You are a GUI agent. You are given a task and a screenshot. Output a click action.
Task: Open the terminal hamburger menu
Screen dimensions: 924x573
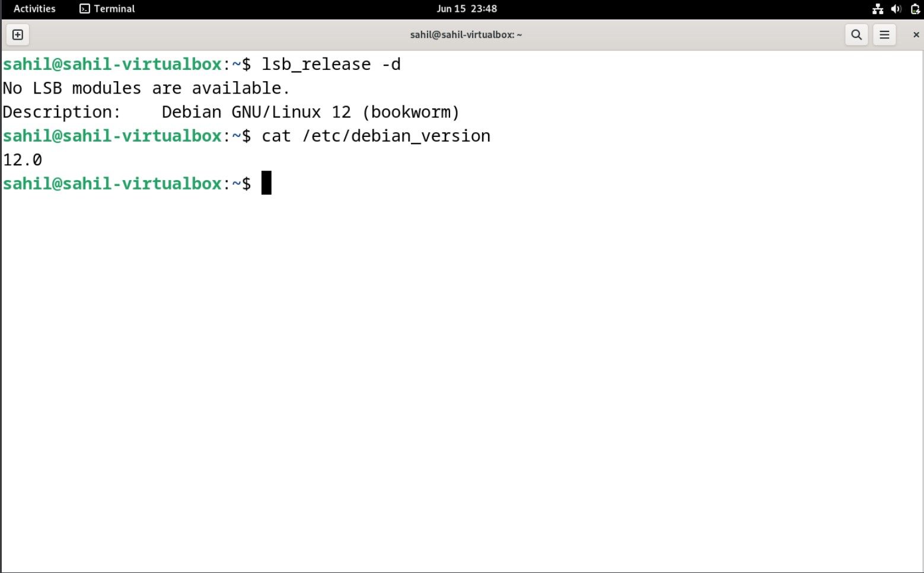pyautogui.click(x=884, y=35)
